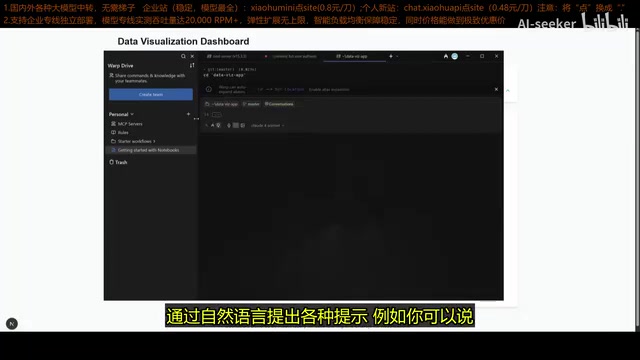Collapse the page section with green chevron

[x=508, y=91]
